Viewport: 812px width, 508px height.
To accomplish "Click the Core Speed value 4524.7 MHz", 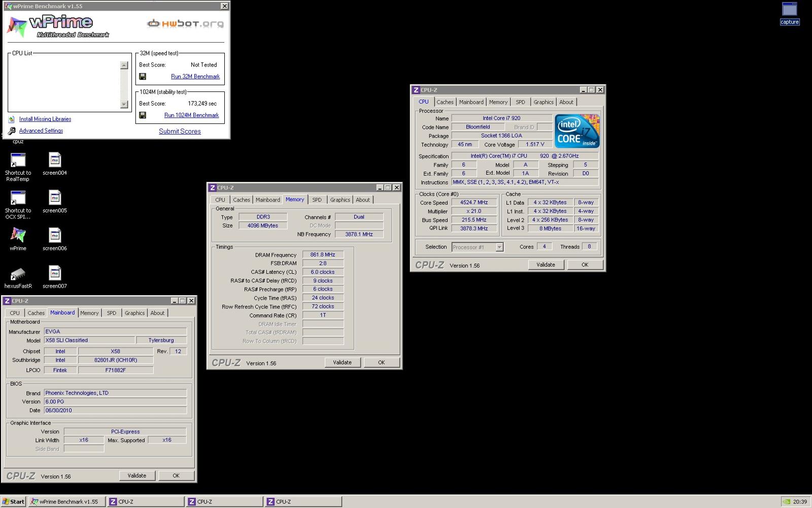I will [474, 203].
